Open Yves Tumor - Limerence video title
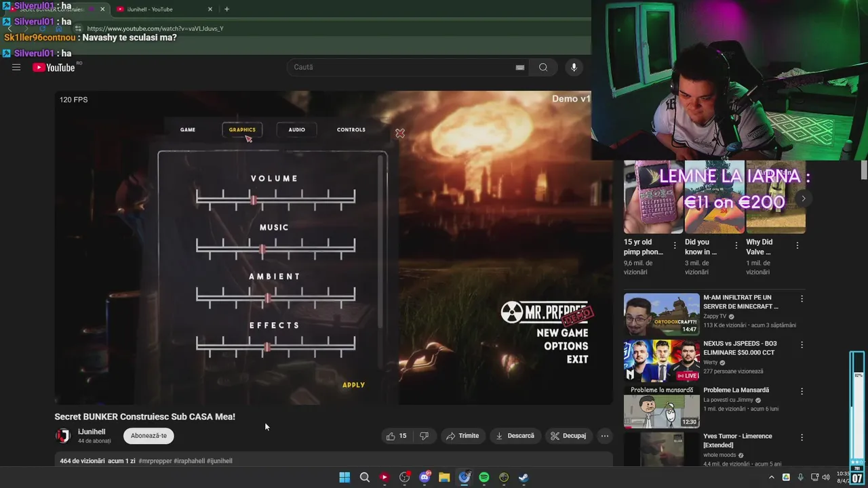868x488 pixels. (738, 441)
